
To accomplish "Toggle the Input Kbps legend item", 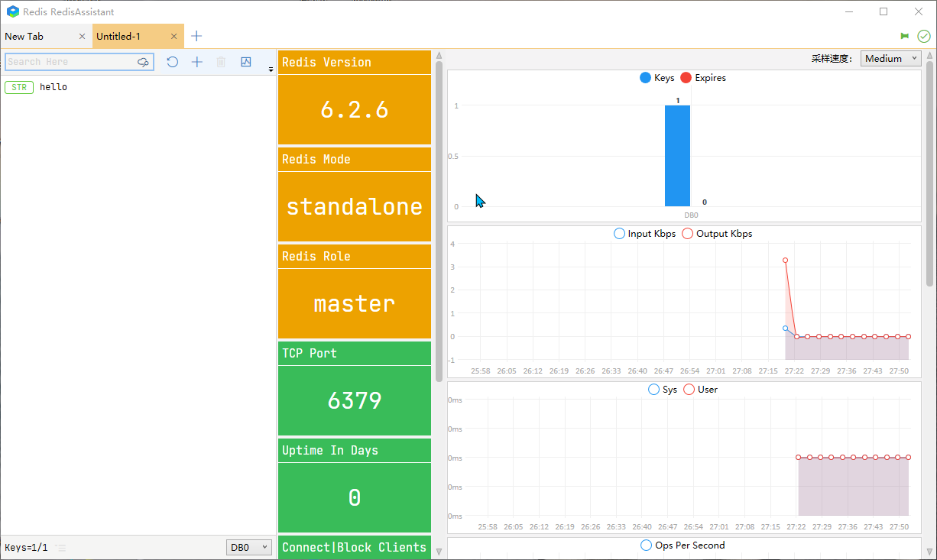I will pyautogui.click(x=644, y=234).
